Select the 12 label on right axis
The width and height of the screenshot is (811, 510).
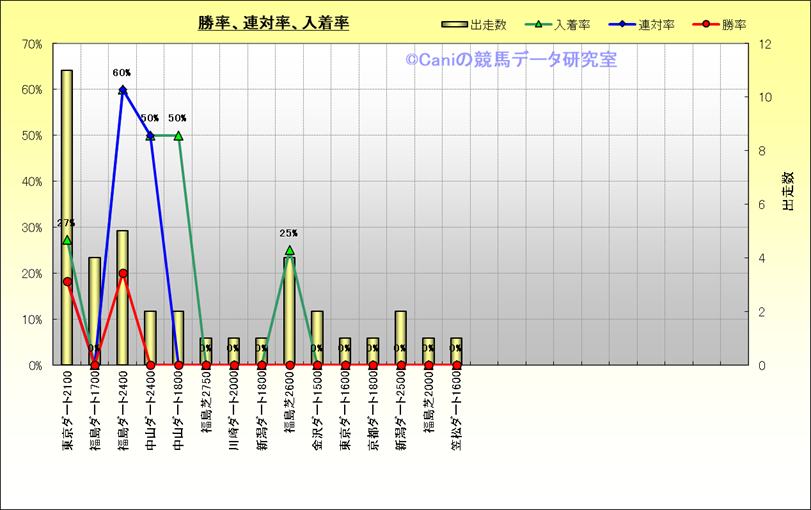767,44
